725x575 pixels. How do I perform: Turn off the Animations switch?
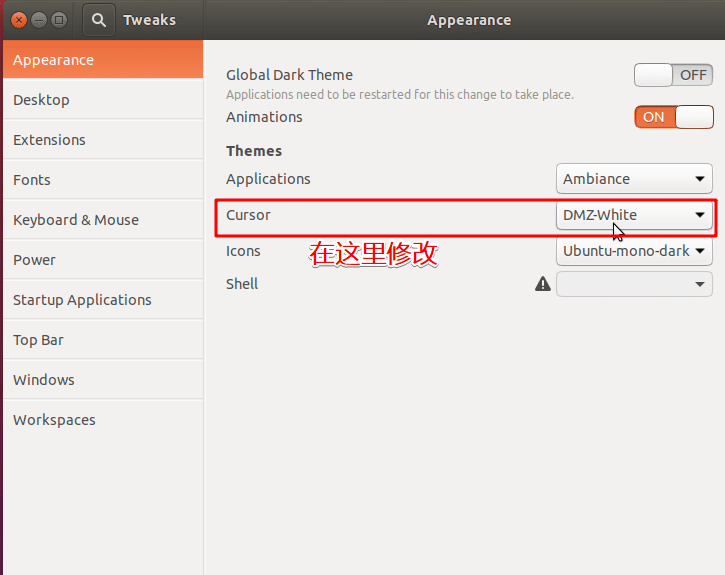(x=674, y=117)
